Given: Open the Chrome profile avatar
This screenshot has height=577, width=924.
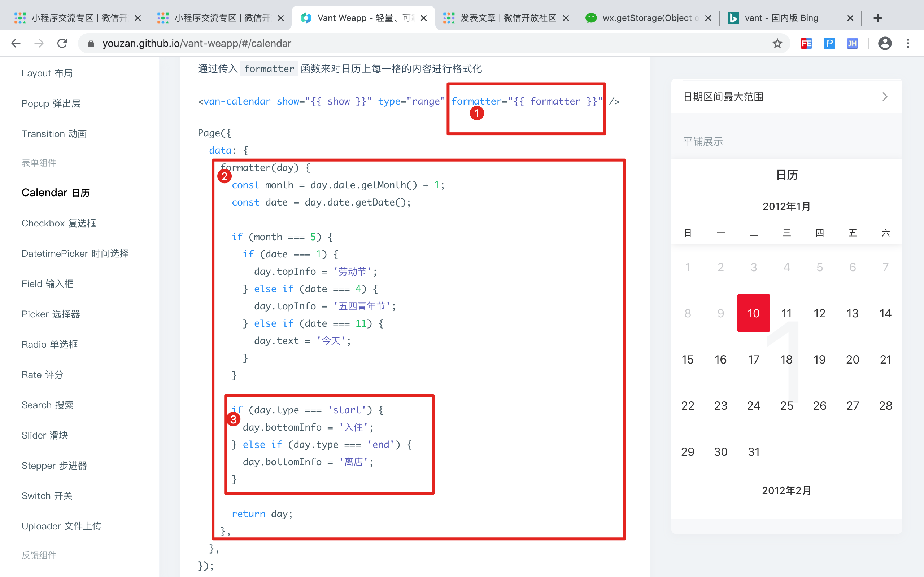Looking at the screenshot, I should pos(885,43).
